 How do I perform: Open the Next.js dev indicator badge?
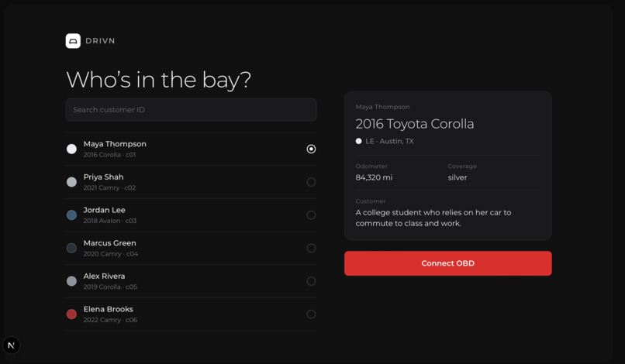coord(11,345)
